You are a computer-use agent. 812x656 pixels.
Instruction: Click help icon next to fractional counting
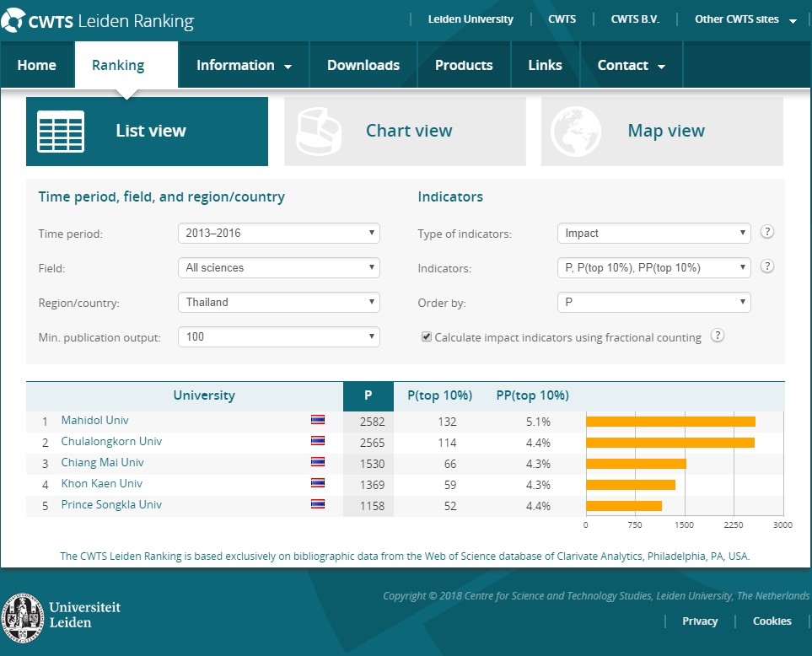[718, 336]
